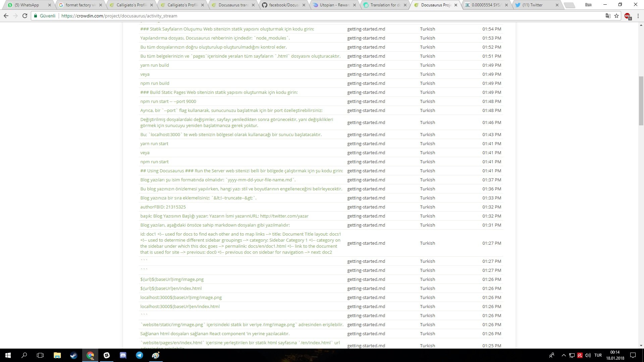Screen dimensions: 644x362
Task: Open the 'localhost:3000${baseUrl}en/index.html' link
Action: click(x=180, y=306)
